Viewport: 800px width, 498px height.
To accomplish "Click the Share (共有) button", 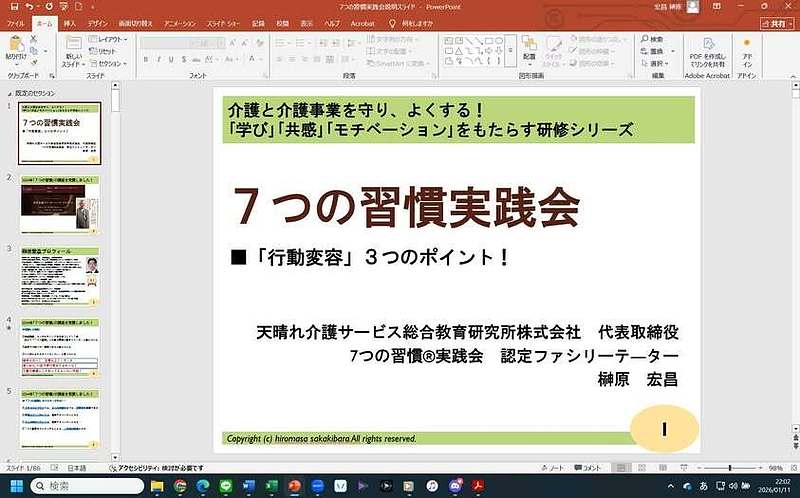I will [776, 22].
